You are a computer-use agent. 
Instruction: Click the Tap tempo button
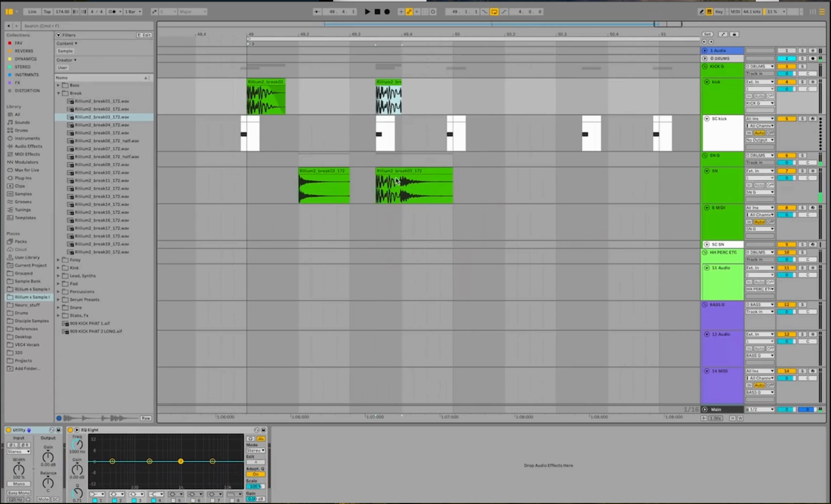[47, 12]
